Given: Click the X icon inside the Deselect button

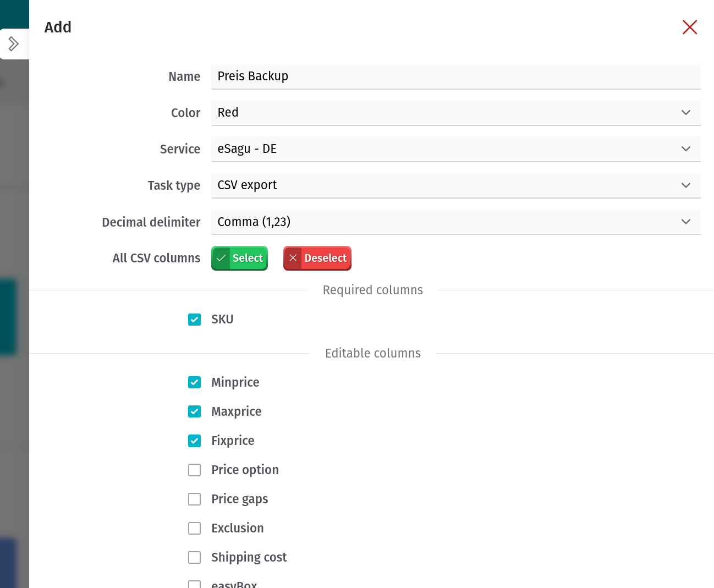Looking at the screenshot, I should [x=293, y=258].
